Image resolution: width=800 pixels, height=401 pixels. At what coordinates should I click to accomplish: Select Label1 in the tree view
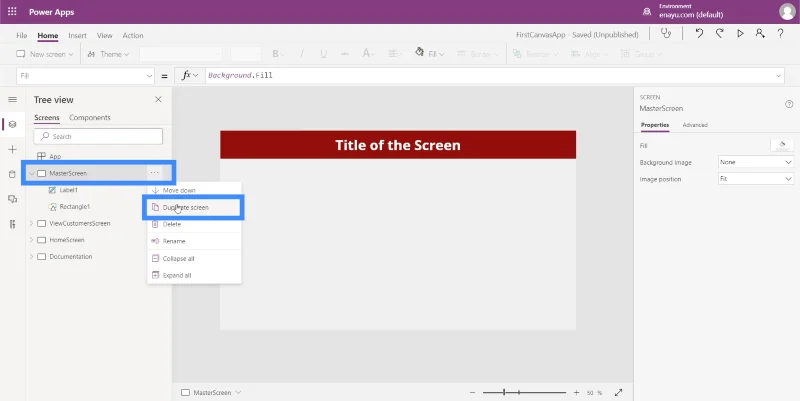tap(68, 190)
